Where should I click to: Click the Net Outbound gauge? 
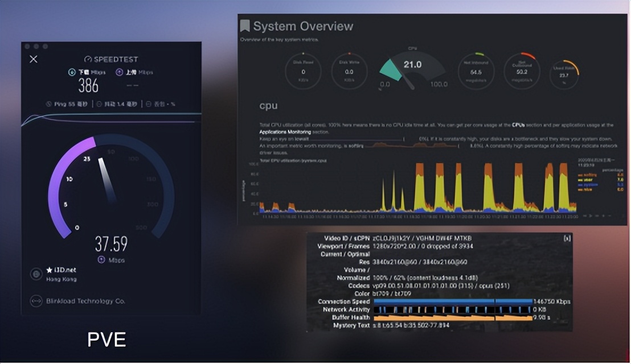pyautogui.click(x=522, y=72)
